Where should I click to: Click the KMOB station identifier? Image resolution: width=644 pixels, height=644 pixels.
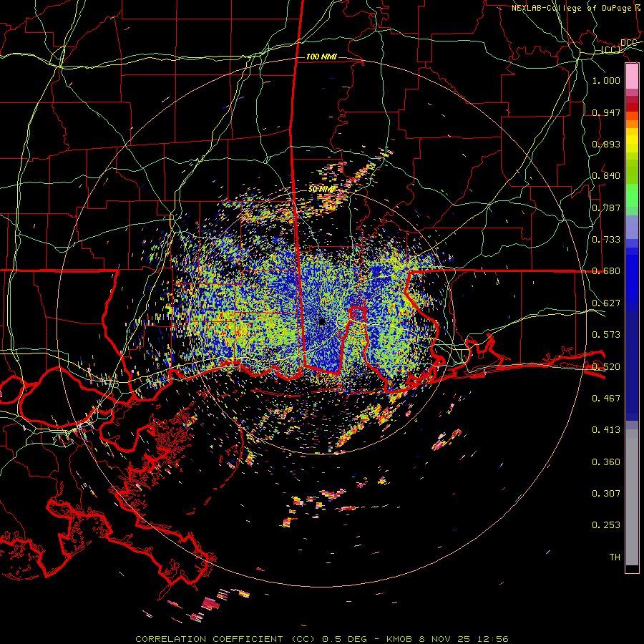(x=401, y=639)
